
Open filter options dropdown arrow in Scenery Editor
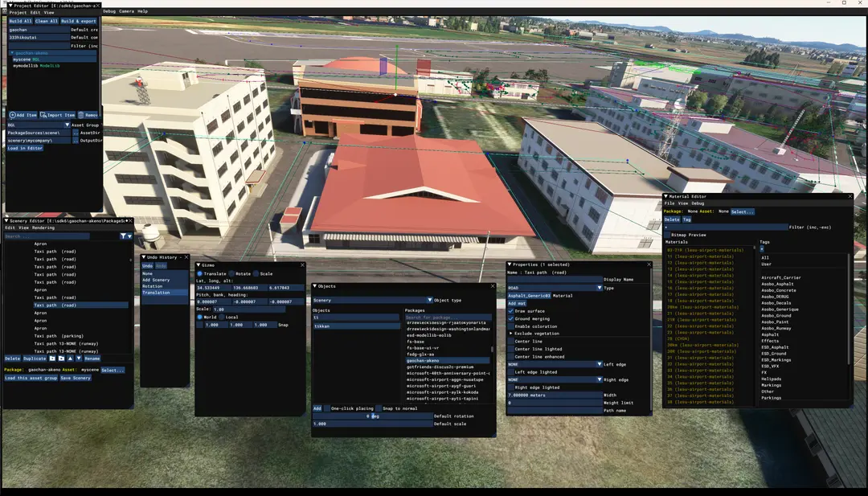click(129, 236)
